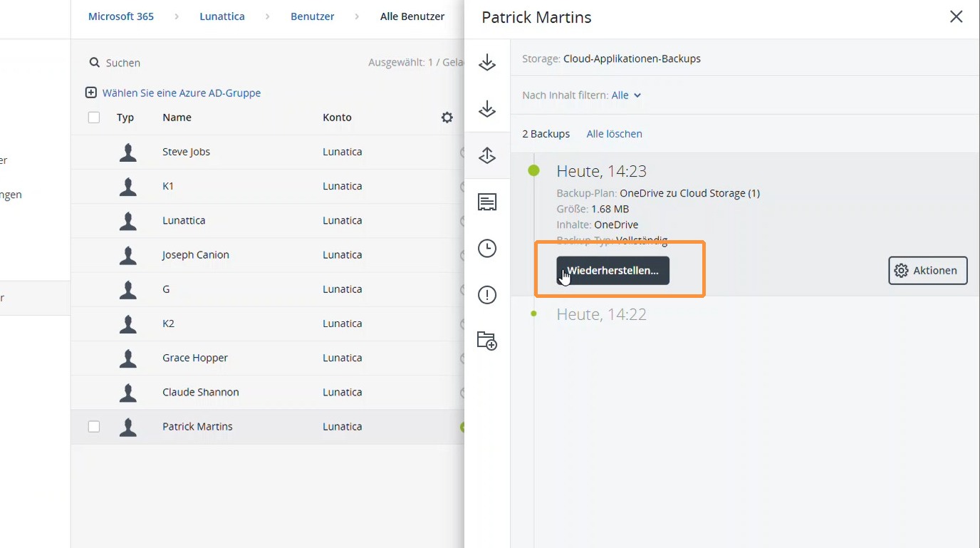Click Wählen Sie eine Azure AD-Gruppe
The height and width of the screenshot is (548, 980).
(182, 93)
